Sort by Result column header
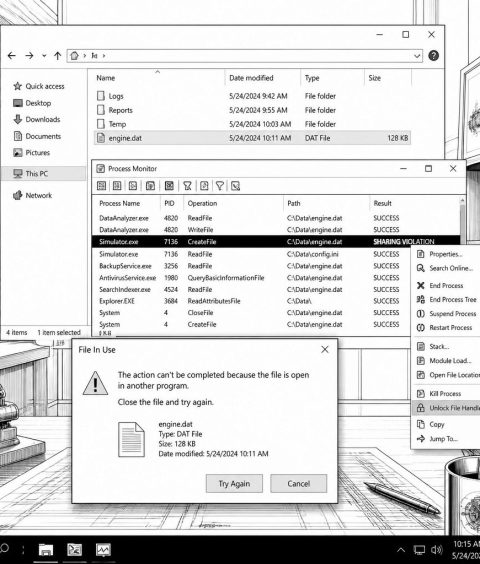This screenshot has height=564, width=480. coord(382,203)
